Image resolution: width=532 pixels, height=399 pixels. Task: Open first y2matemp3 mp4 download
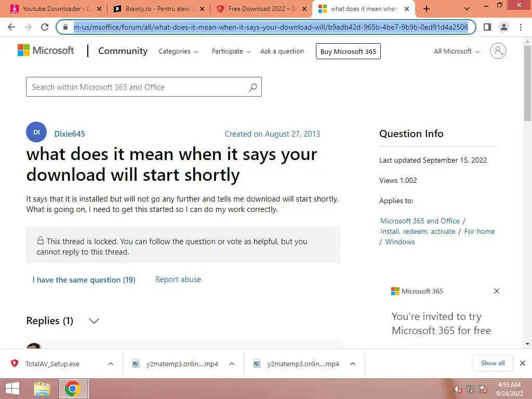(x=176, y=364)
